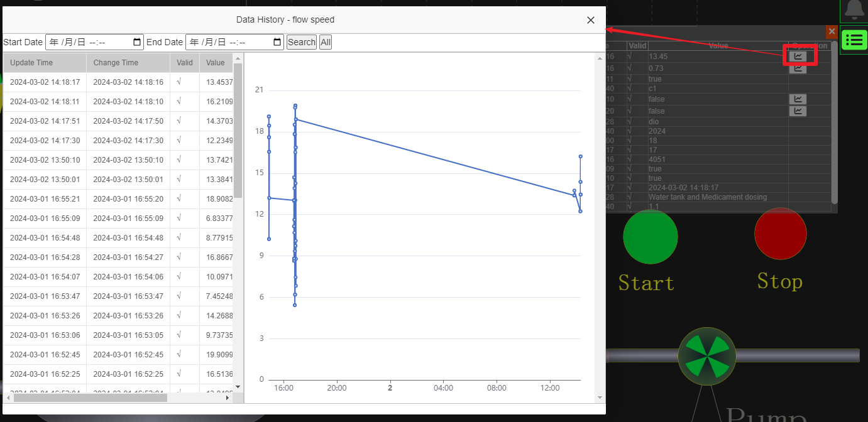Click the scroll-right arrow of the history table
Image resolution: width=868 pixels, height=422 pixels.
[228, 398]
